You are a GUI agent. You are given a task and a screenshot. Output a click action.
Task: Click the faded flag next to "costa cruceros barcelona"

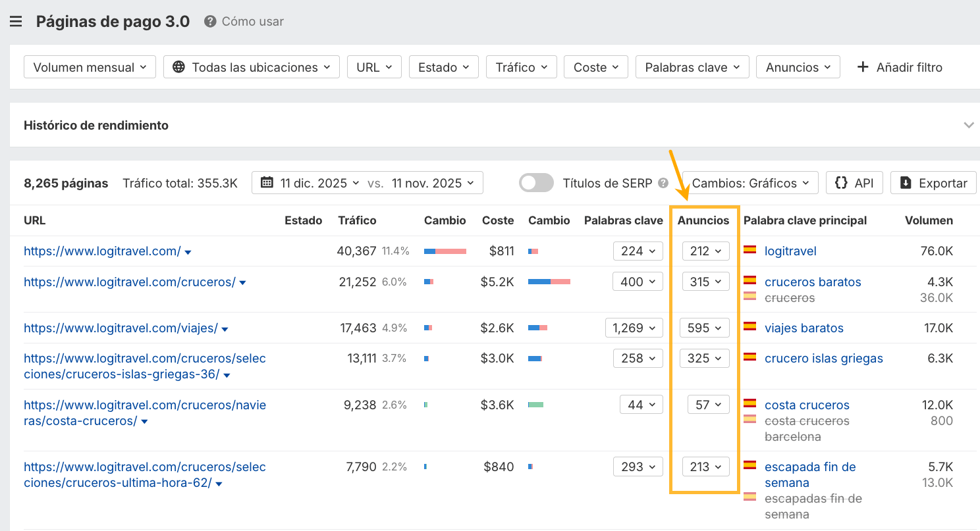(x=749, y=421)
